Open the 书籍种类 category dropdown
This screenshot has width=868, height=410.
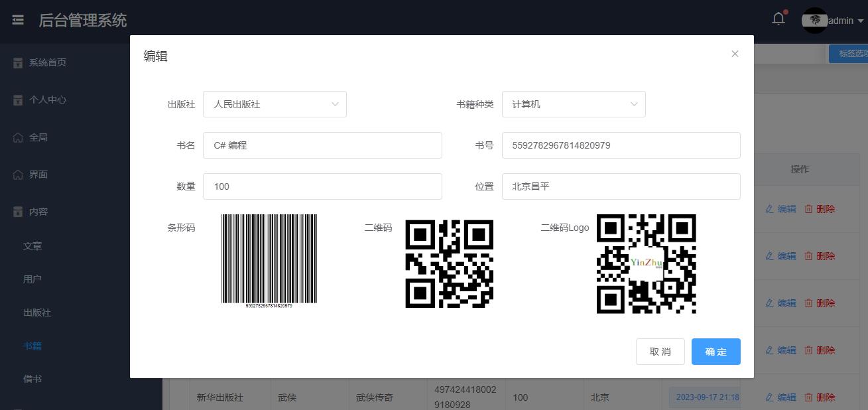pos(574,104)
